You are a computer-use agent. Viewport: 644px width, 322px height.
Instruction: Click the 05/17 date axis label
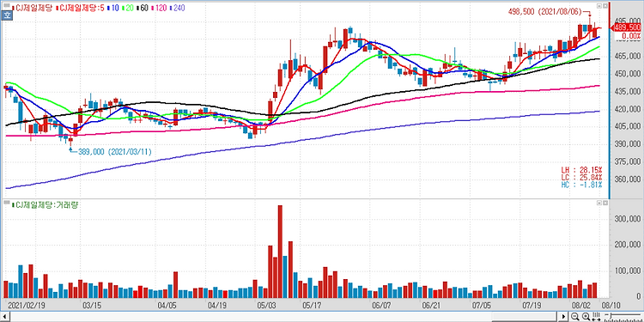coord(312,305)
